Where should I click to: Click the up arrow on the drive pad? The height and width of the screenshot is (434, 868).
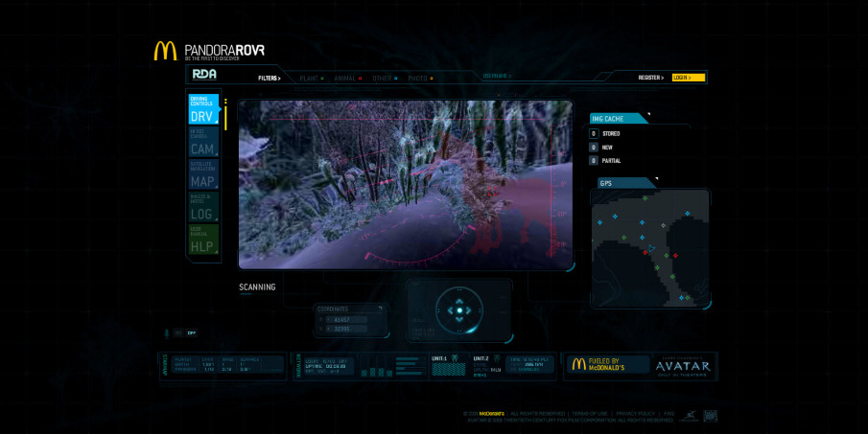pyautogui.click(x=458, y=302)
